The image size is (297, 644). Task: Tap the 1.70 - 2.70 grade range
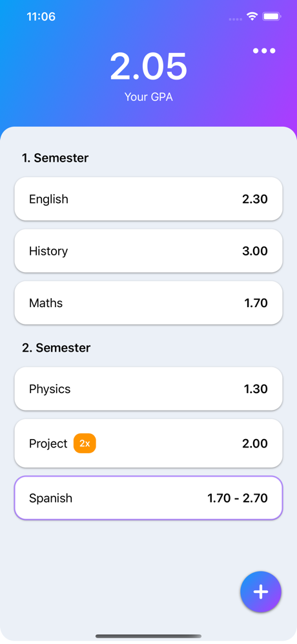point(238,499)
